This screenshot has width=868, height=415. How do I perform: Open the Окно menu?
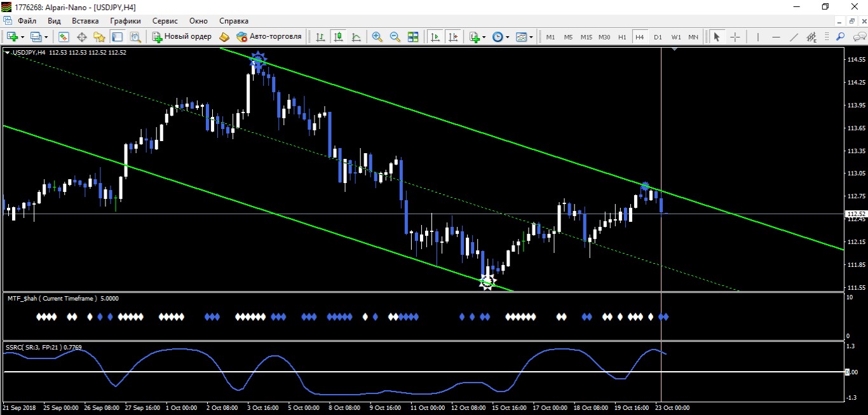coord(198,21)
